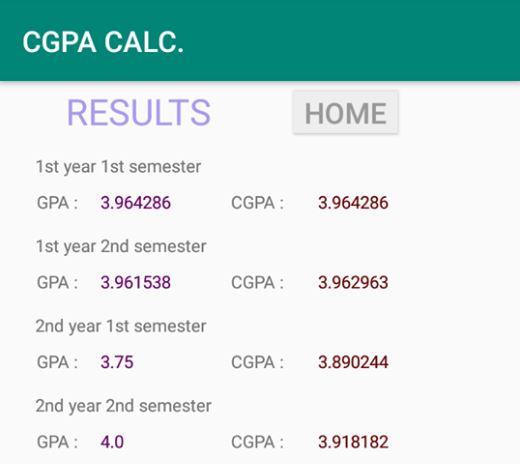Click the GPA label beside 3.961538
This screenshot has width=520, height=464.
[x=57, y=282]
